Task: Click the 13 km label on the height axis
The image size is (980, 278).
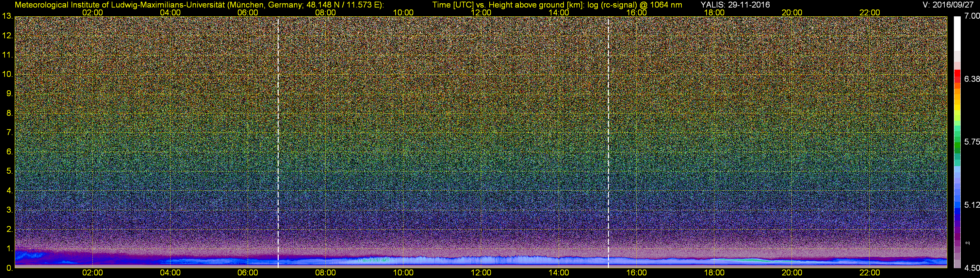Action: coord(7,16)
